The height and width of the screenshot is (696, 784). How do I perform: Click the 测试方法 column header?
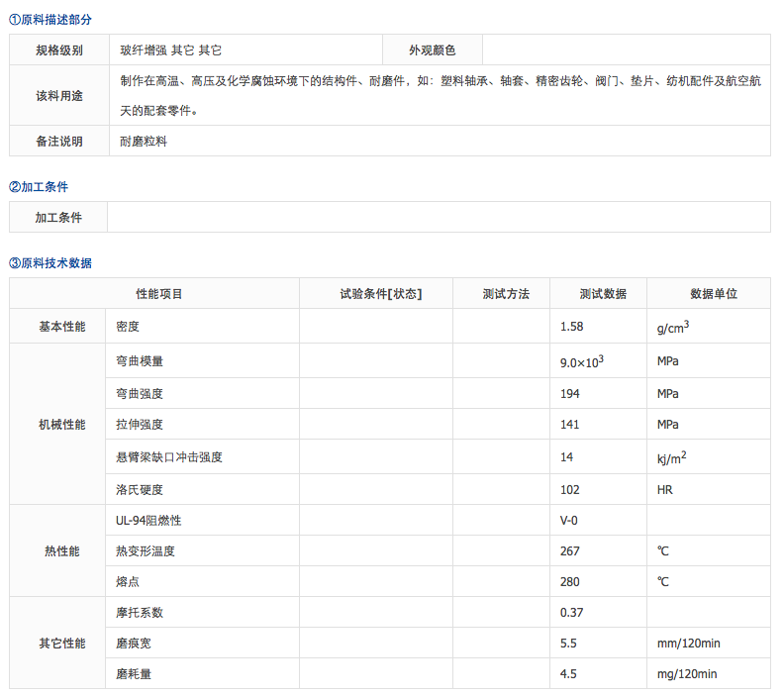click(x=506, y=294)
